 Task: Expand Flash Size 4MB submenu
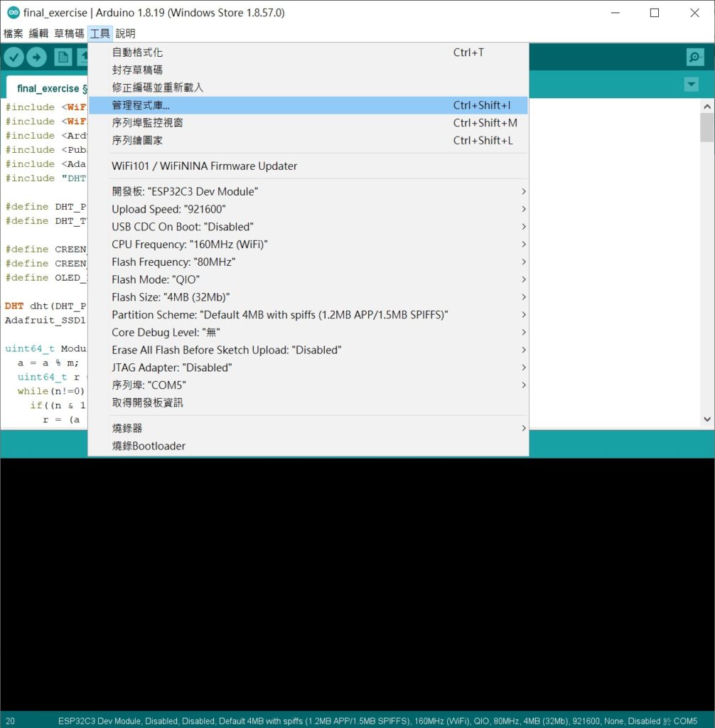pos(308,298)
